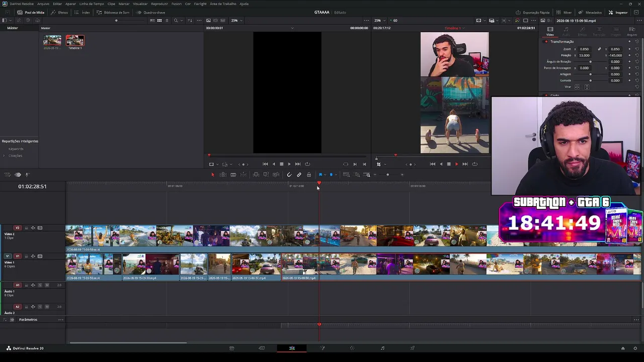Image resolution: width=644 pixels, height=362 pixels.
Task: Click the timeline zoom-in plus icon
Action: coord(402,174)
